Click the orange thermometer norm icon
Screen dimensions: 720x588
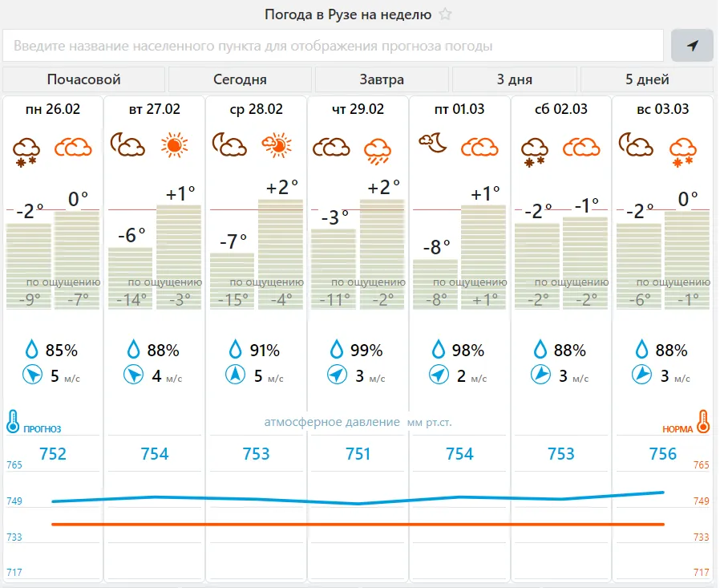[x=703, y=421]
